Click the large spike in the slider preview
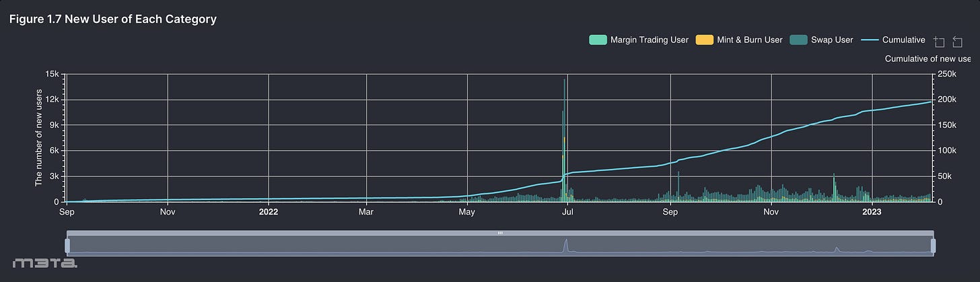Viewport: 980px width, 282px height. click(566, 245)
